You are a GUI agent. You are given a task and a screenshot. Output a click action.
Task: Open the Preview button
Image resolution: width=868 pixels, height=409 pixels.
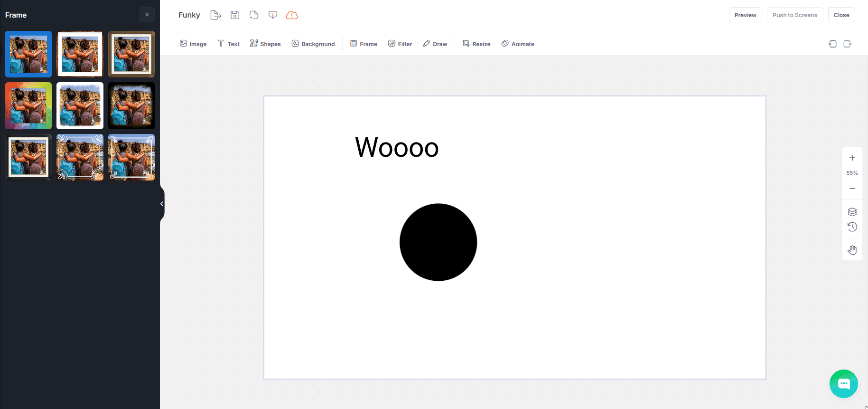point(746,15)
